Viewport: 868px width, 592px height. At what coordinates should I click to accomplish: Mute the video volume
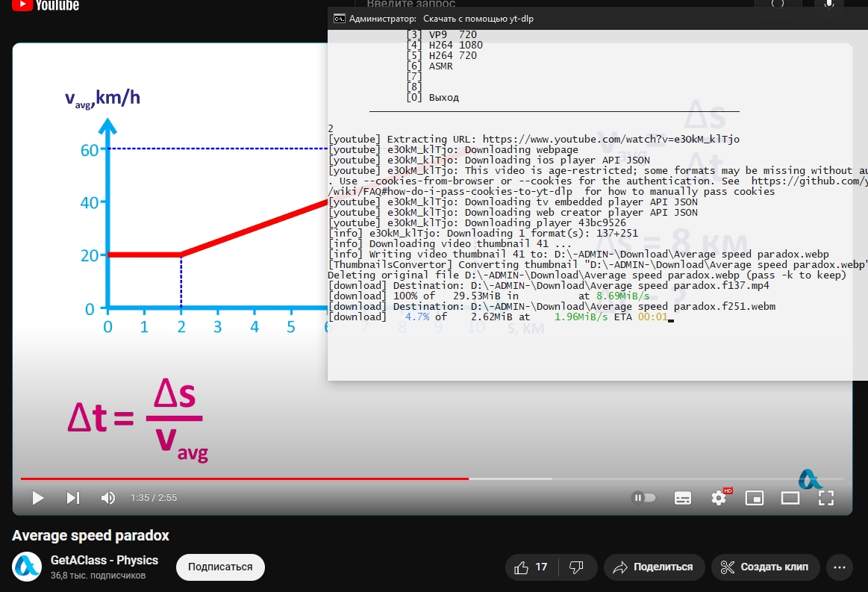click(108, 498)
